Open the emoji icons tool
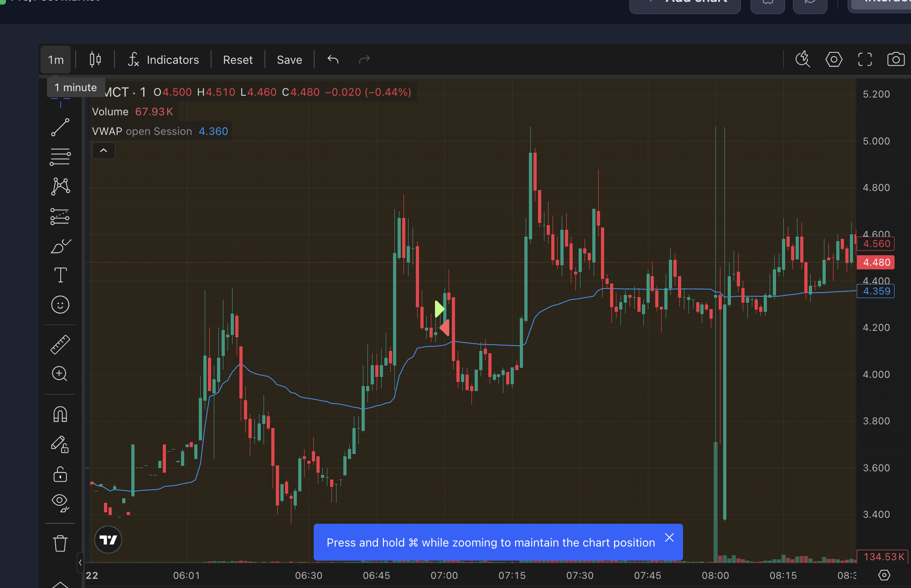This screenshot has width=911, height=588. click(60, 304)
